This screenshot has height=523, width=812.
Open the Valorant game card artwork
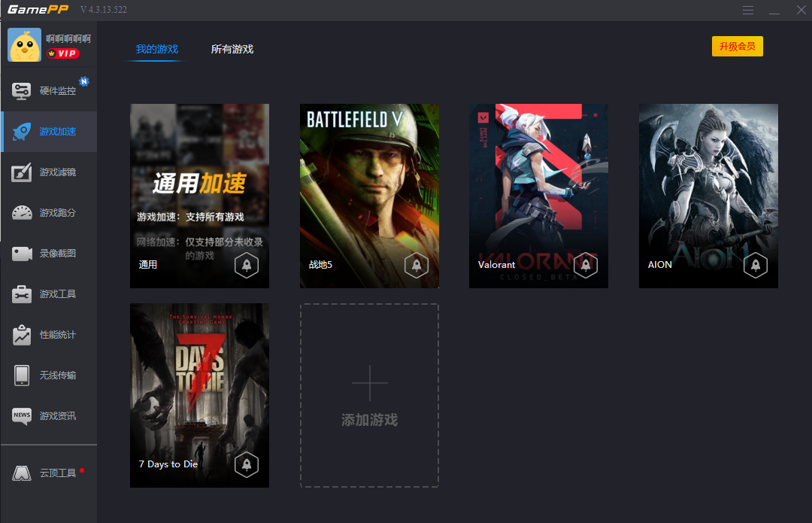click(x=538, y=196)
